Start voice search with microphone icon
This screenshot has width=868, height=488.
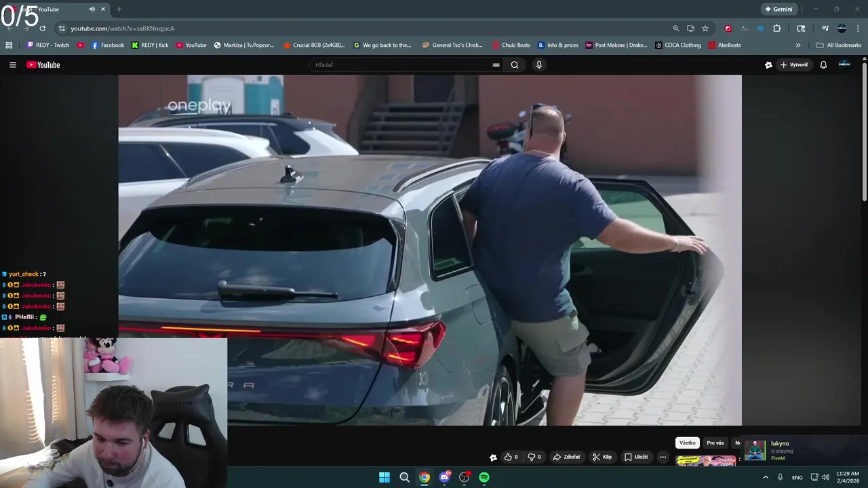pos(539,65)
